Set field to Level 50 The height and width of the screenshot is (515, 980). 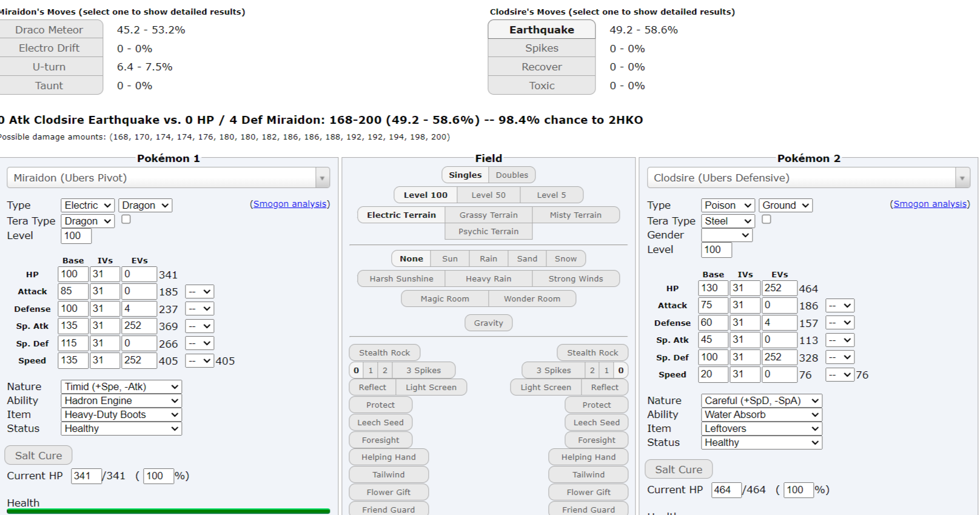click(x=489, y=195)
